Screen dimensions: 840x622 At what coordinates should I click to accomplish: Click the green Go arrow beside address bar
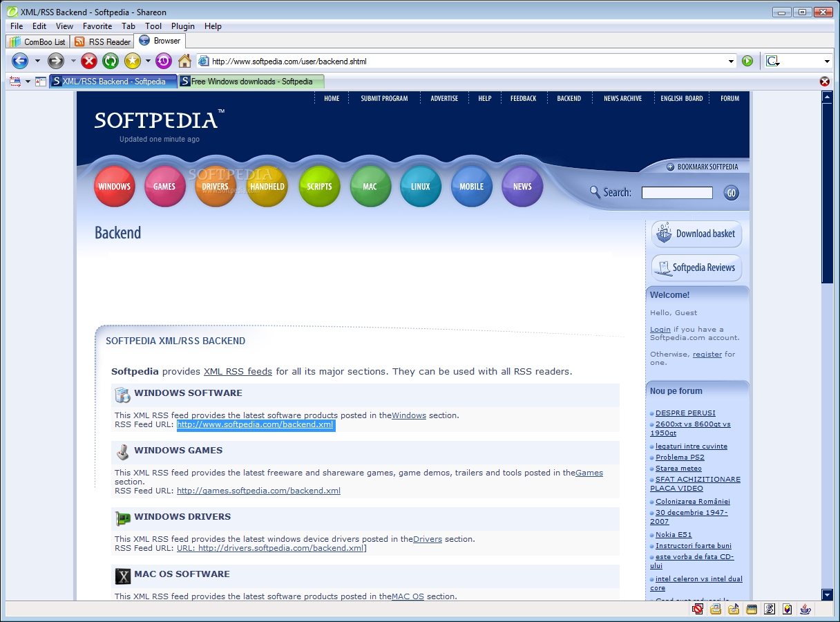click(x=747, y=61)
